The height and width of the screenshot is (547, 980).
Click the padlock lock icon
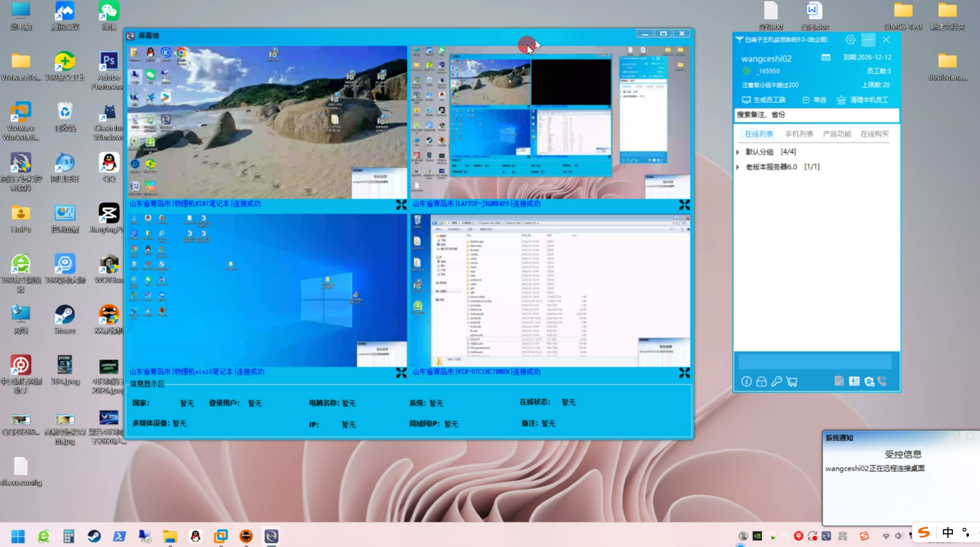pos(761,381)
